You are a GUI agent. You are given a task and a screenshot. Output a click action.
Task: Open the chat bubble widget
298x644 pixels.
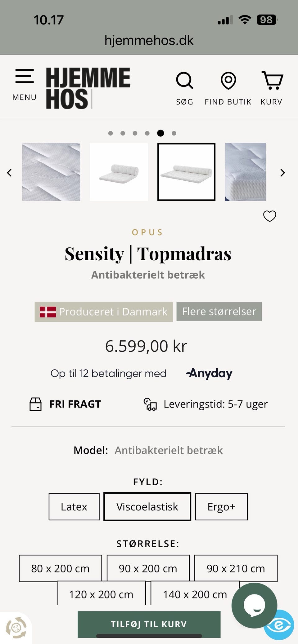coord(254,605)
